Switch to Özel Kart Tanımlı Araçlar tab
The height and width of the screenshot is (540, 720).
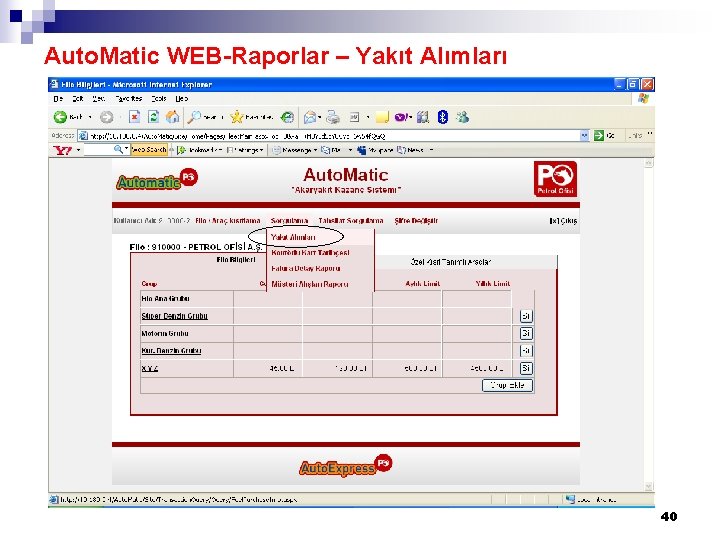point(450,262)
